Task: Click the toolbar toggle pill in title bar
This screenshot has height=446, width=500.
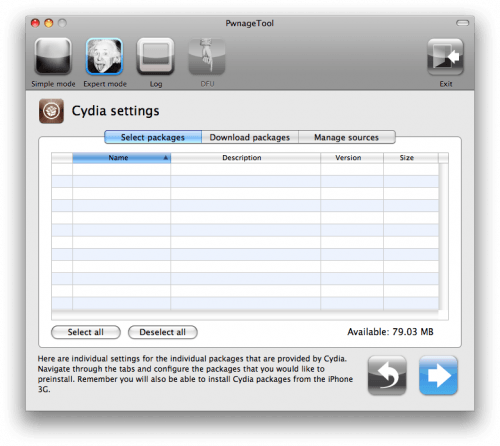Action: click(462, 23)
